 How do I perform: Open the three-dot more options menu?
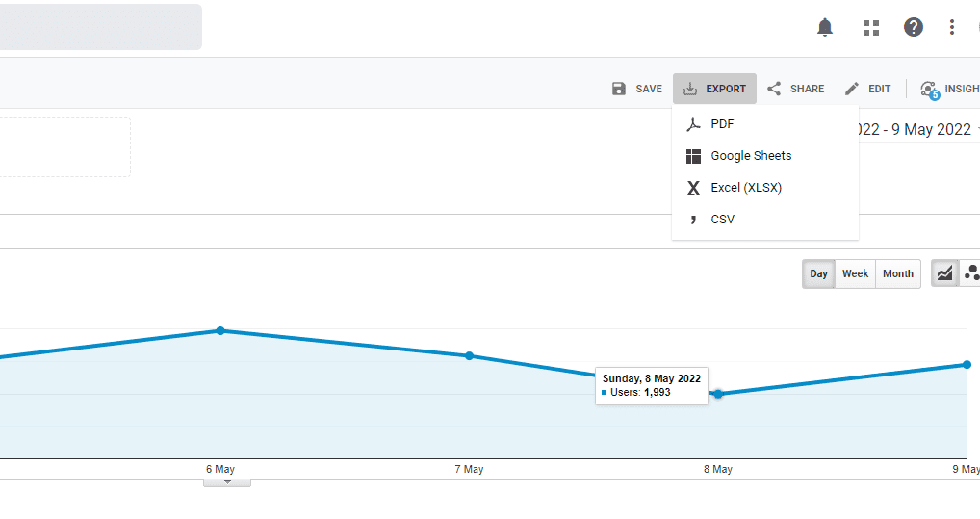coord(952,27)
